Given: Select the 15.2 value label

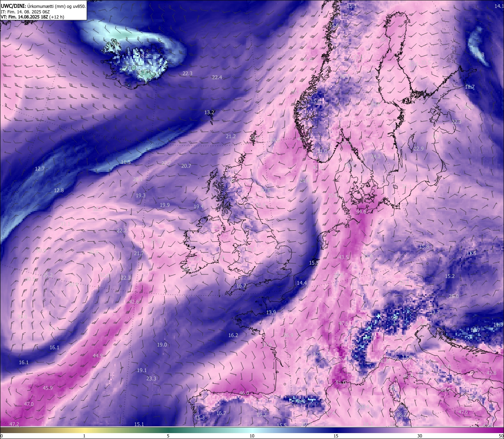Looking at the screenshot, I should click(450, 276).
